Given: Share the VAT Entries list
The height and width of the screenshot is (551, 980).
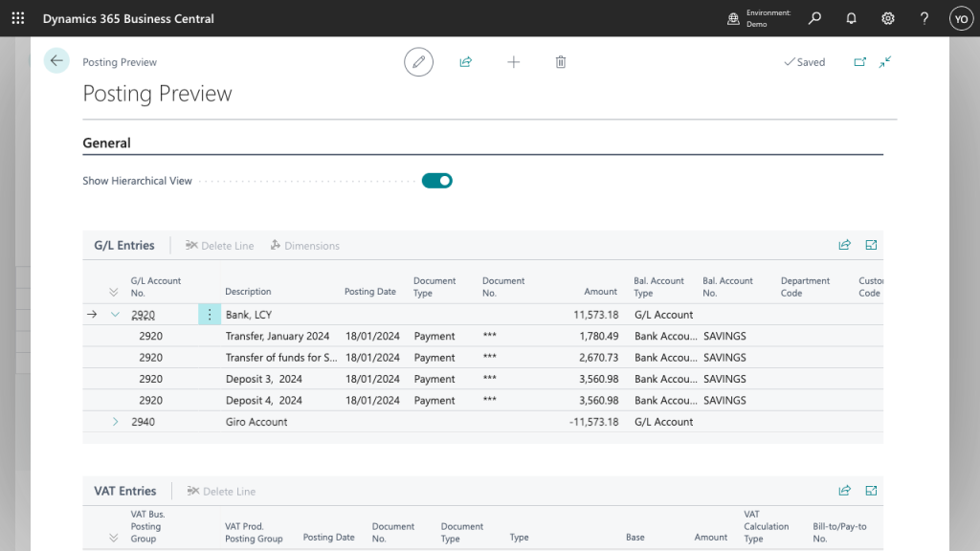Looking at the screenshot, I should click(844, 491).
